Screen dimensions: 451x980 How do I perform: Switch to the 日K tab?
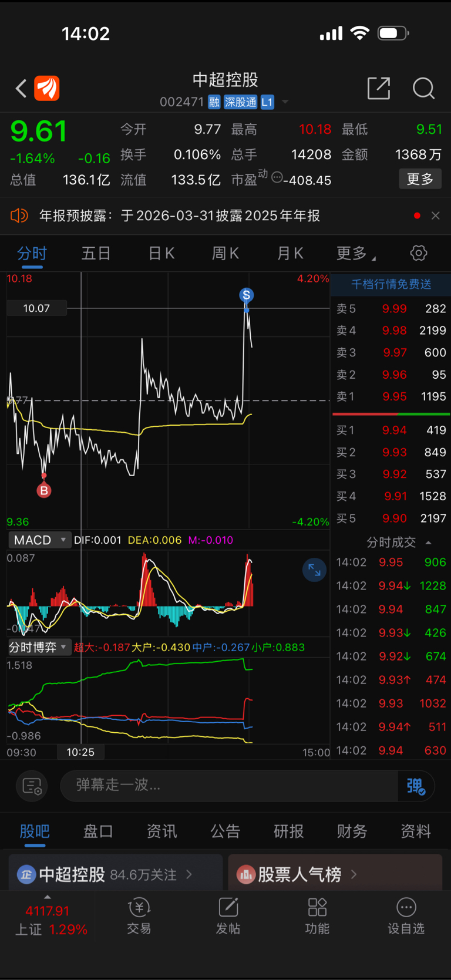coord(161,253)
